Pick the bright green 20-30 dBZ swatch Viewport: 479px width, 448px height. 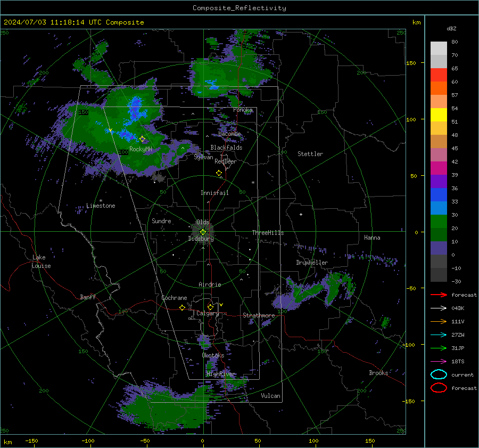[439, 221]
